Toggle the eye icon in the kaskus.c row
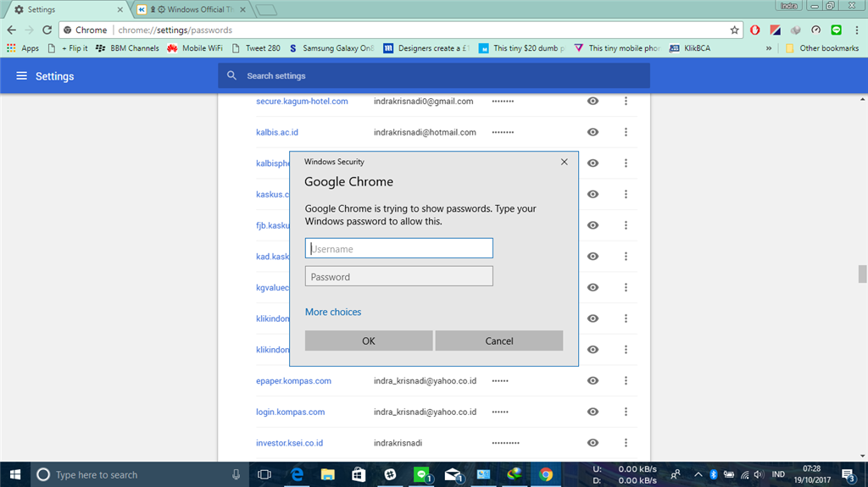The width and height of the screenshot is (868, 487). (593, 194)
